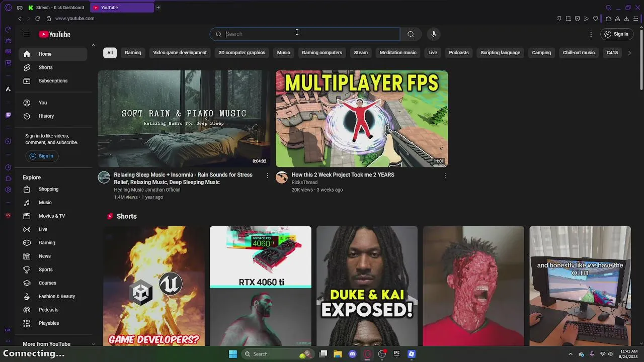
Task: Choose the Meditation music chip
Action: (x=398, y=53)
